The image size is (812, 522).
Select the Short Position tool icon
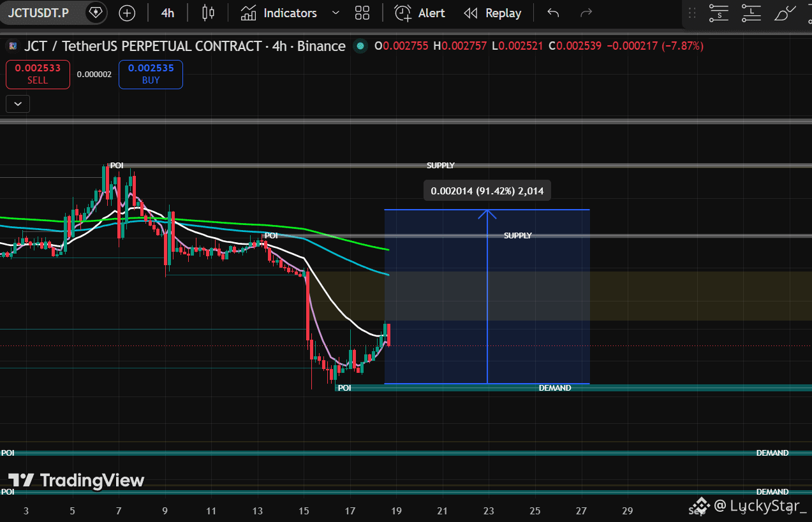[720, 13]
